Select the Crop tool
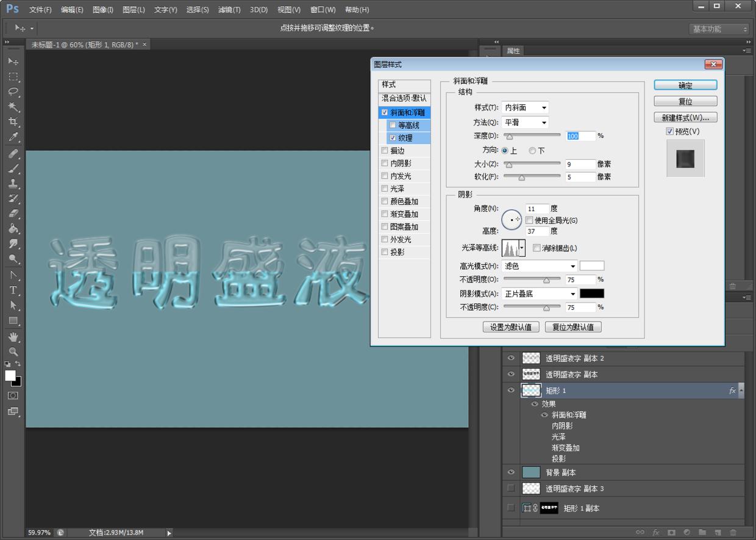 (x=13, y=122)
